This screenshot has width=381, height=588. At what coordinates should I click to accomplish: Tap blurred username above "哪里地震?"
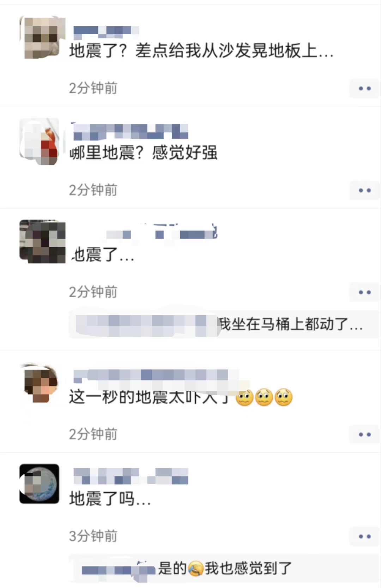130,131
